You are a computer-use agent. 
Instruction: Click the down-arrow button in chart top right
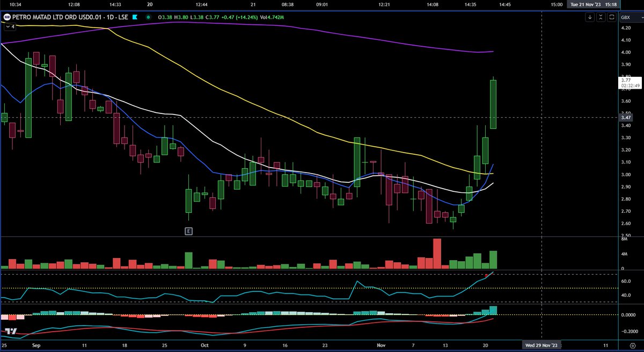pyautogui.click(x=590, y=18)
